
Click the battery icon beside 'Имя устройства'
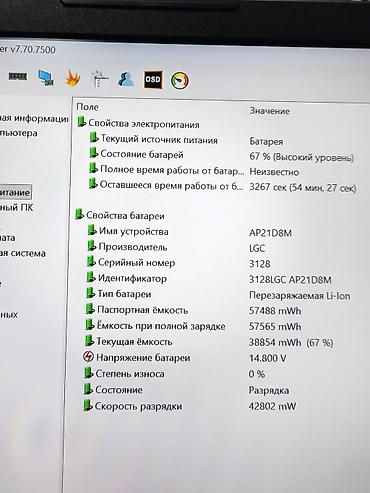point(91,230)
